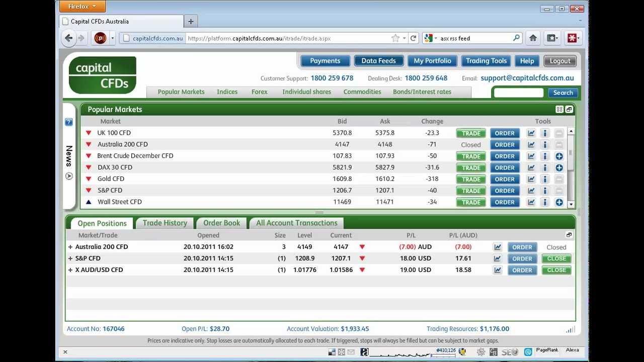Expand S&P CFD position details
The width and height of the screenshot is (644, 362).
click(70, 258)
